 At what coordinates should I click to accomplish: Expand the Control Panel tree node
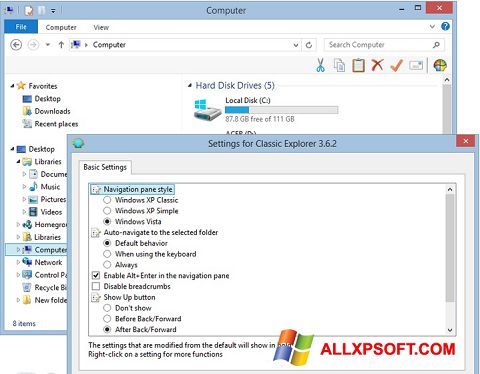point(18,275)
